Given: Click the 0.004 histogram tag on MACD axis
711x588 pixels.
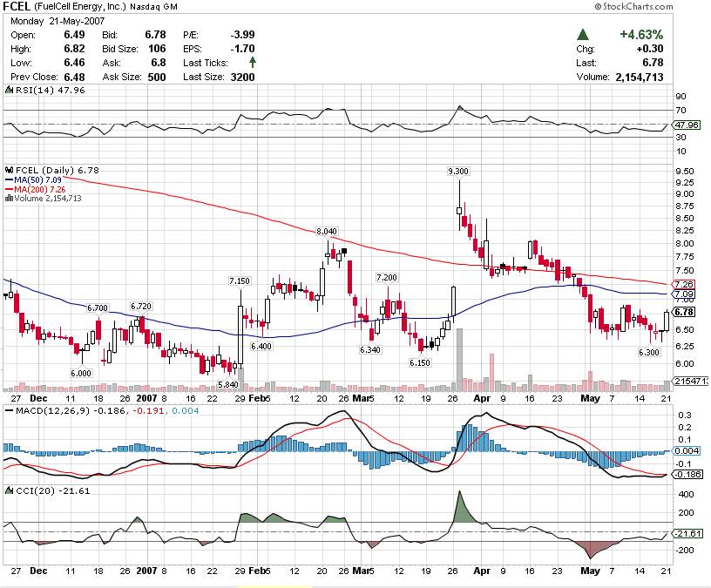Looking at the screenshot, I should tap(687, 450).
